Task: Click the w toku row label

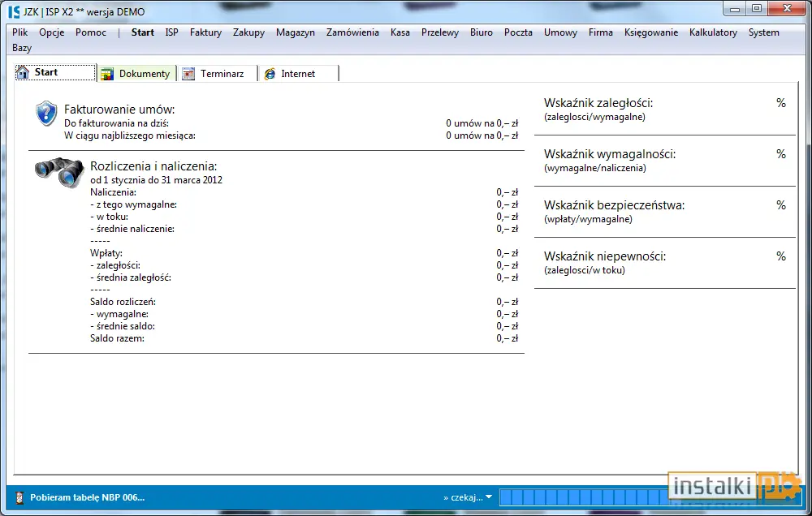Action: 110,217
